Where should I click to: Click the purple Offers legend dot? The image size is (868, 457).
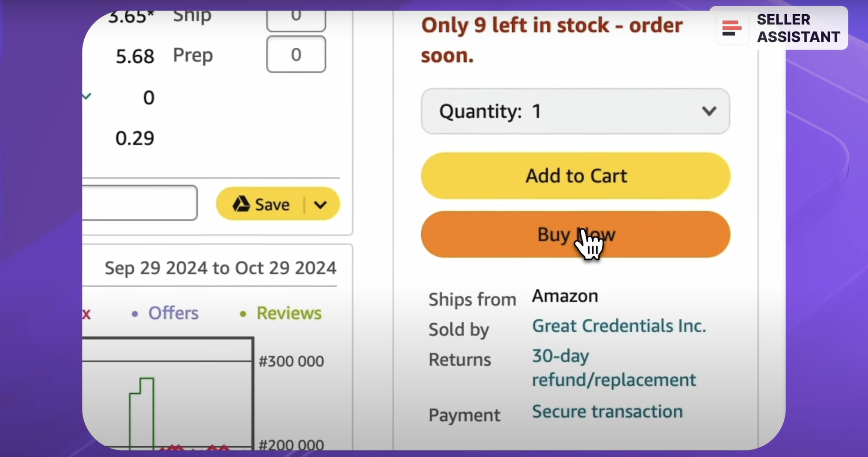(135, 313)
